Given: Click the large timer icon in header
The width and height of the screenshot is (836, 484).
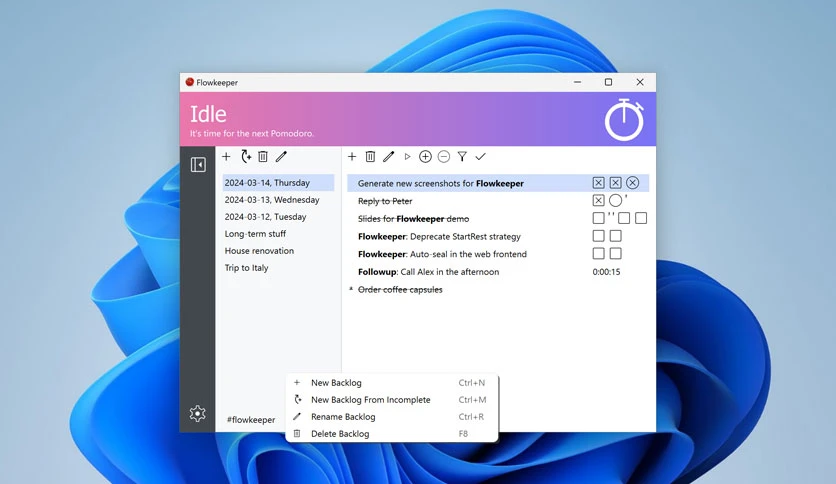Looking at the screenshot, I should (624, 119).
